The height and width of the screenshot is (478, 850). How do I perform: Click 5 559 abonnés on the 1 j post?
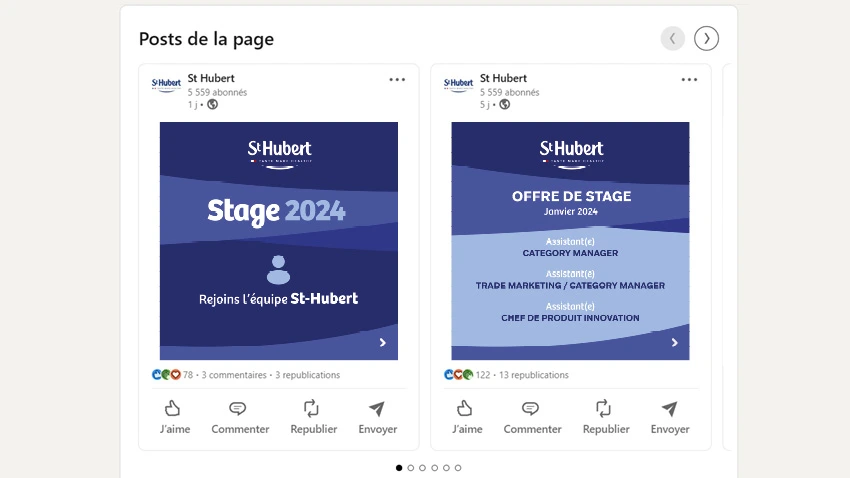click(217, 92)
